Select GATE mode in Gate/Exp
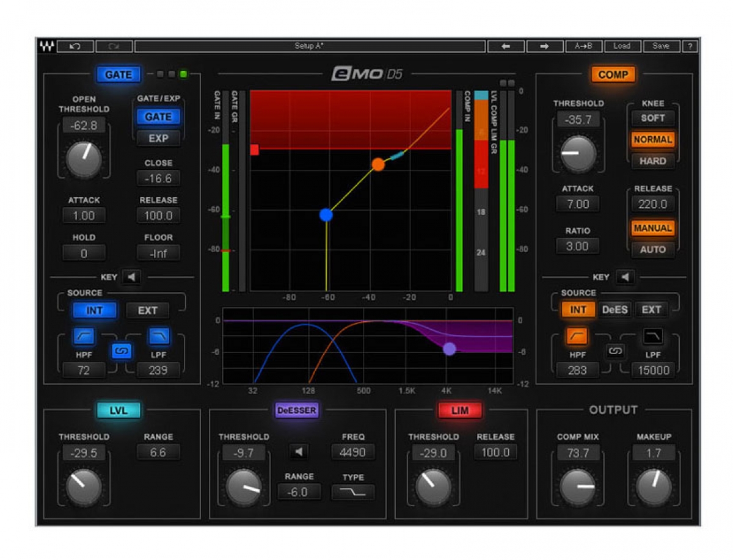This screenshot has width=733, height=560. coord(158,117)
